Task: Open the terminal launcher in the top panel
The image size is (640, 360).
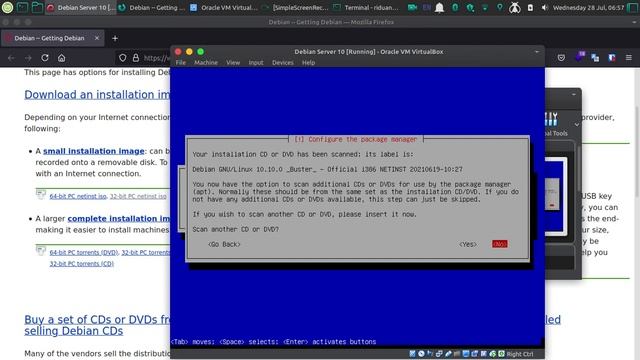Action: pyautogui.click(x=22, y=7)
